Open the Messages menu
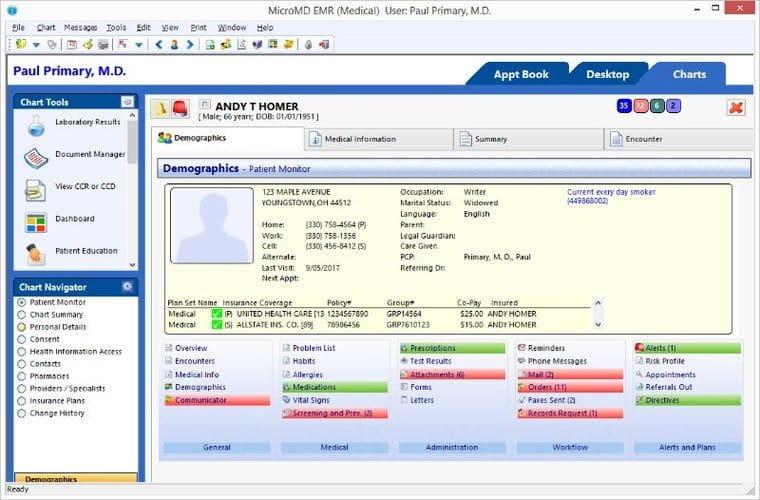The width and height of the screenshot is (760, 500). point(80,28)
